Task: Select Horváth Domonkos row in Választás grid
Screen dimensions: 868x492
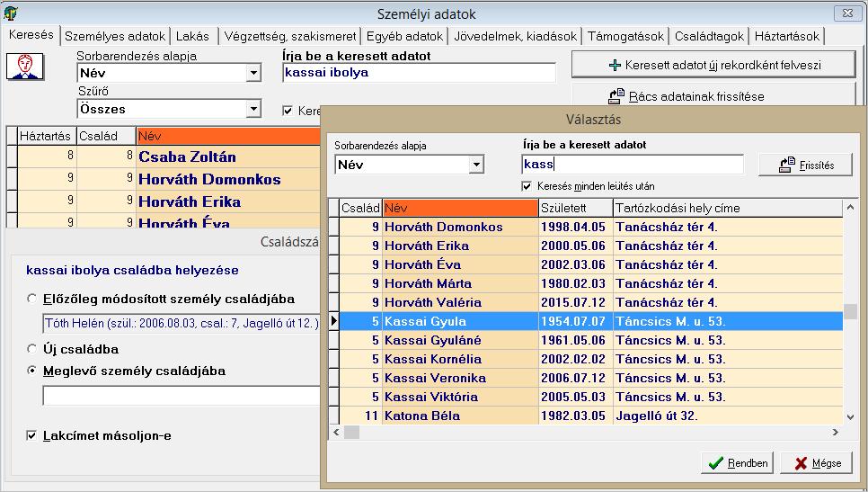Action: point(590,228)
